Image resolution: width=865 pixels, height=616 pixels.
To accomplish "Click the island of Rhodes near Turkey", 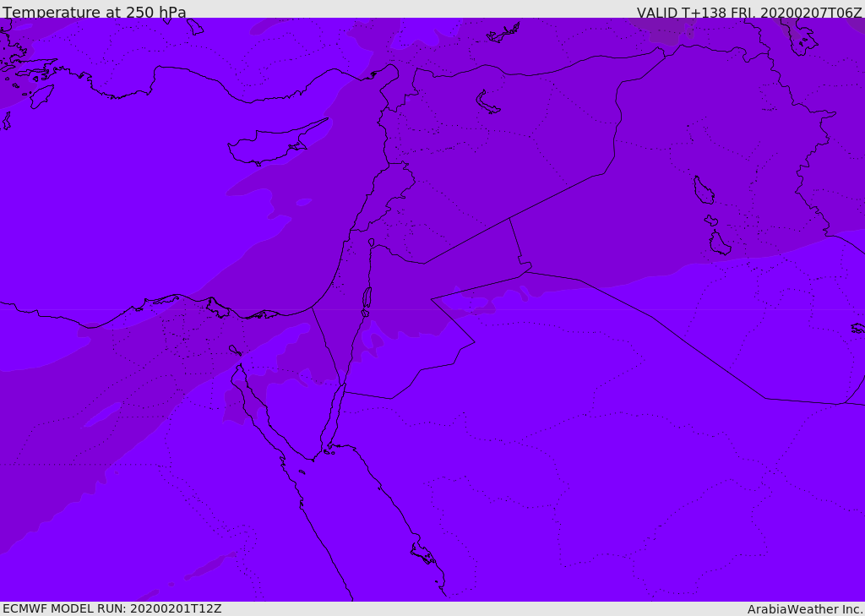I will point(41,96).
